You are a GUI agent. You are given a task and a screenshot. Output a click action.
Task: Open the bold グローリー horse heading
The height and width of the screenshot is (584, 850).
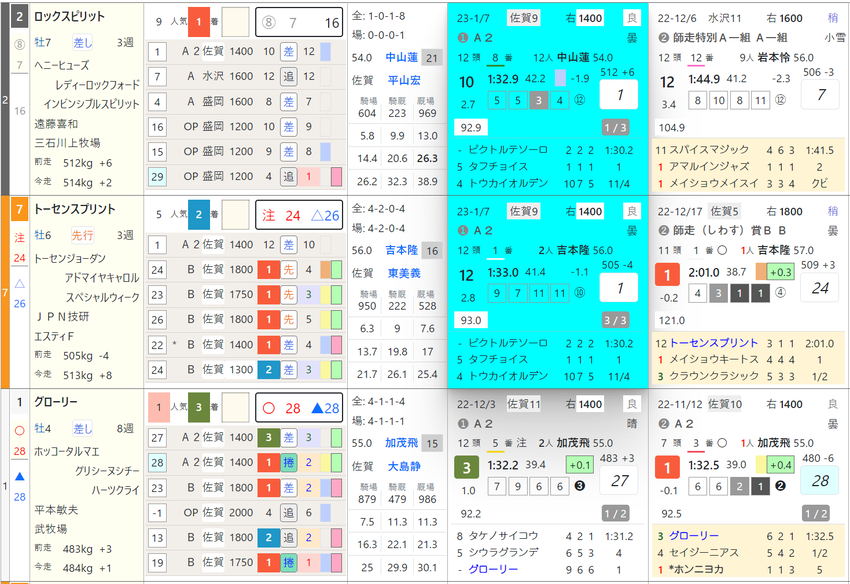point(55,402)
